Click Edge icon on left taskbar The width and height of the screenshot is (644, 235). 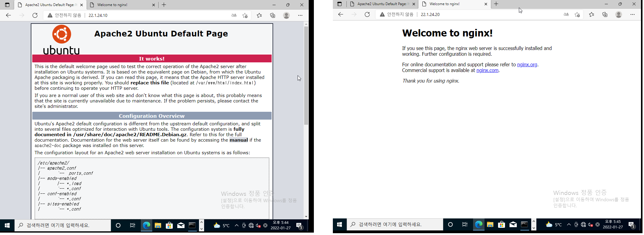[x=146, y=225]
